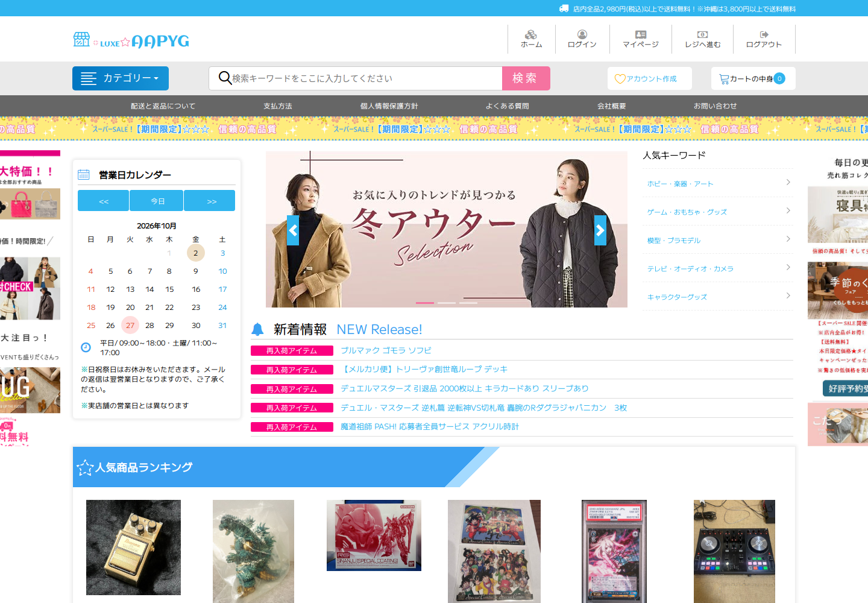Click the calendar icon beside 営業日カレンダー
This screenshot has height=603, width=868.
click(x=84, y=175)
